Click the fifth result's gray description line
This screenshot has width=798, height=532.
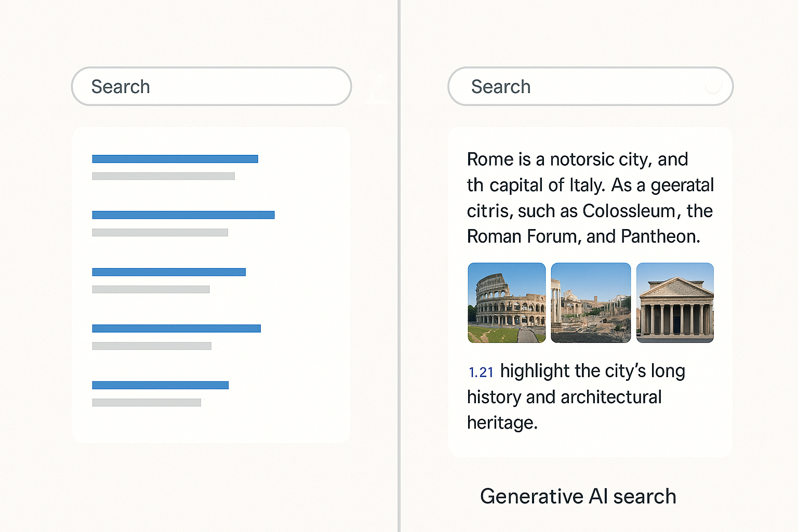pyautogui.click(x=147, y=403)
